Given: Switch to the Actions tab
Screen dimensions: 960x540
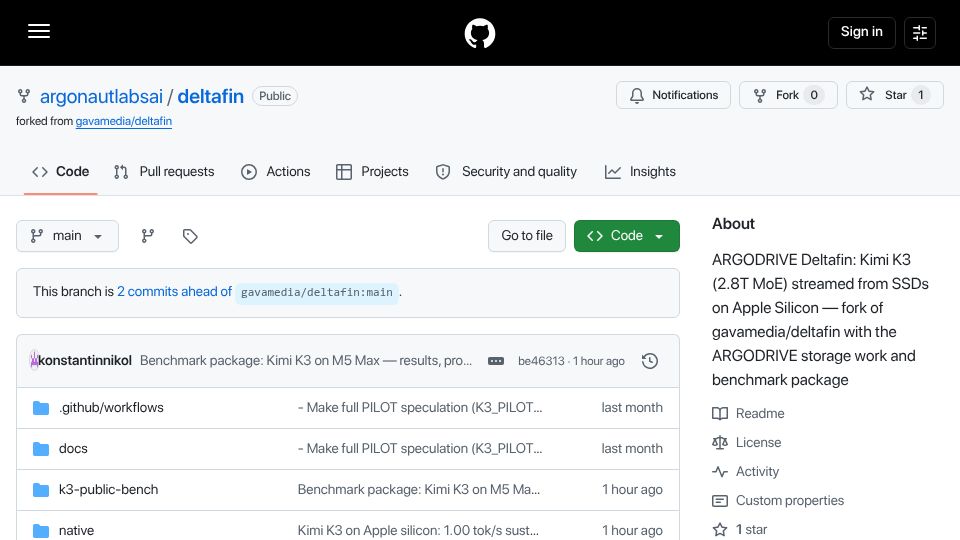Looking at the screenshot, I should pos(276,172).
